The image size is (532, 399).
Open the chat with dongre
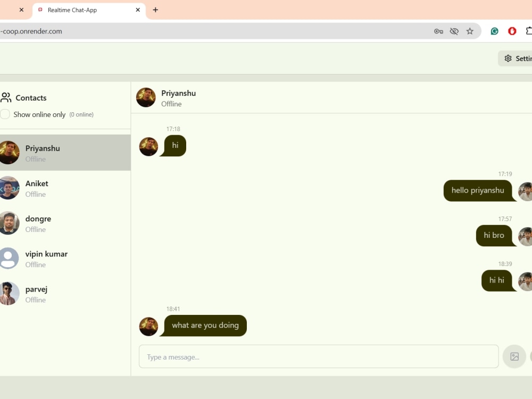point(65,223)
